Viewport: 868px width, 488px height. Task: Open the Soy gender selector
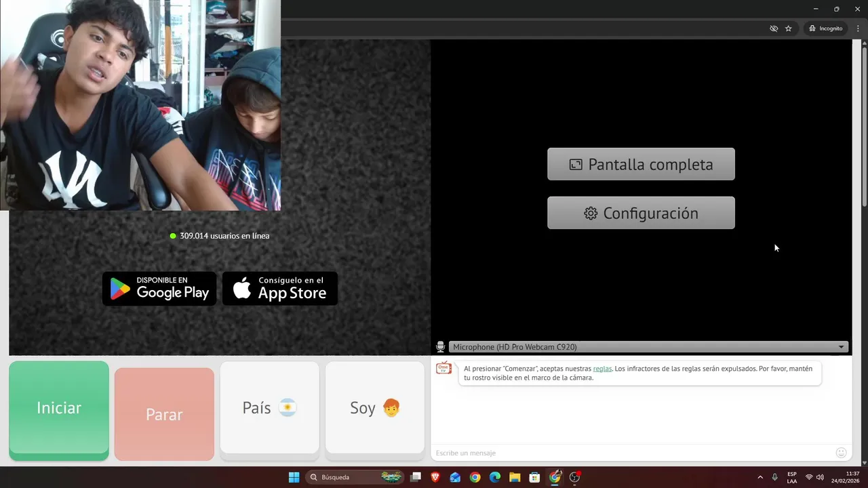coord(375,407)
